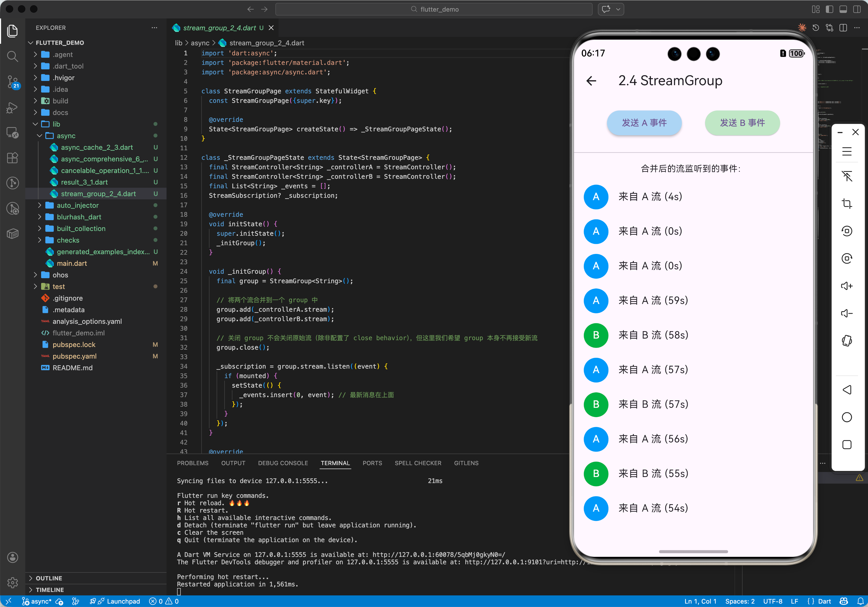Switch to the PROBLEMS panel tab
The image size is (868, 607).
click(x=192, y=463)
